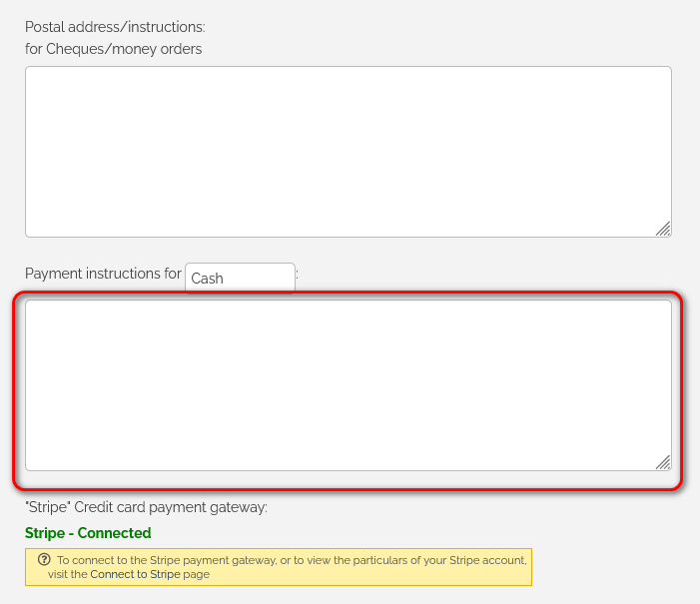The width and height of the screenshot is (700, 604).
Task: Click the word 'page' after the Stripe link
Action: pos(197,574)
